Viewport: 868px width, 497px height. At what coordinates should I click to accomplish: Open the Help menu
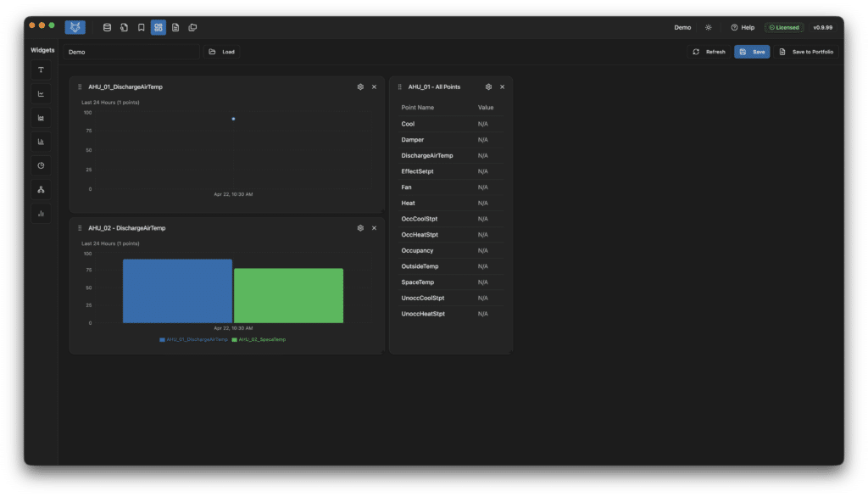743,27
